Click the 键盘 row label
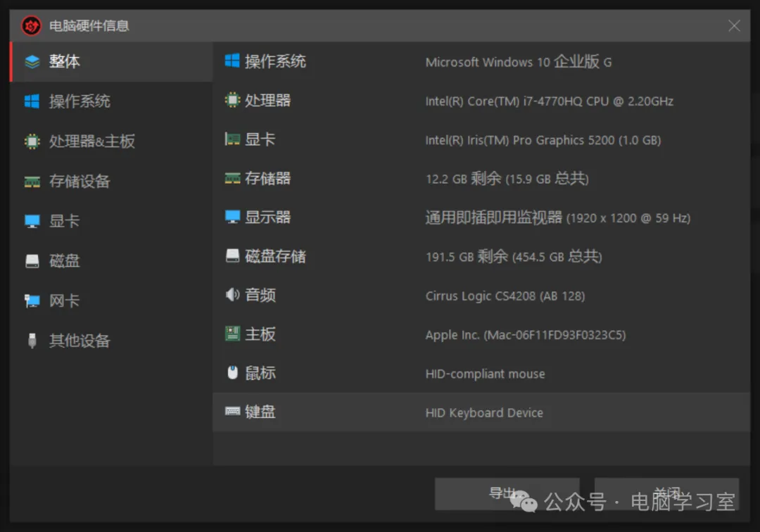The width and height of the screenshot is (760, 532). (260, 412)
